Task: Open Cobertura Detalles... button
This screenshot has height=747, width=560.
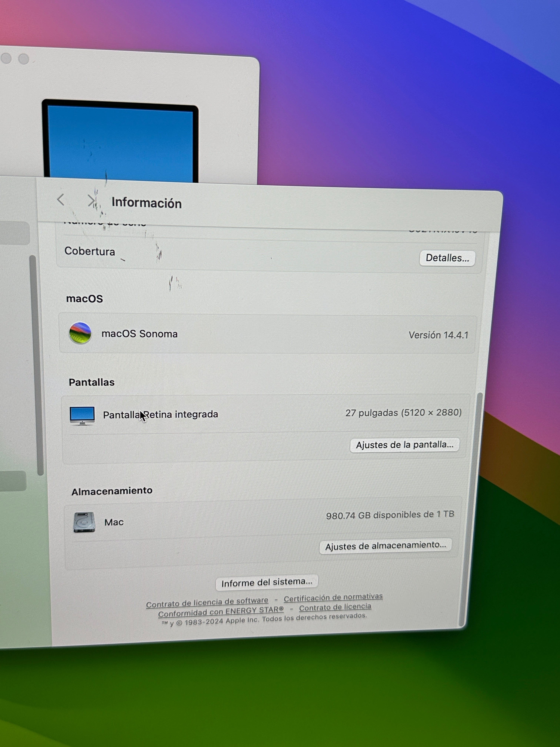Action: tap(447, 258)
